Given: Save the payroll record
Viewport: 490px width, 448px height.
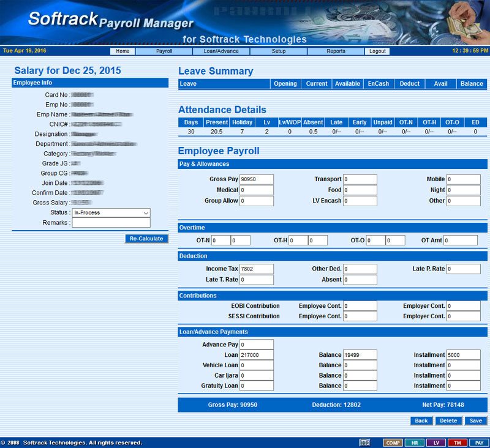Looking at the screenshot, I should click(x=476, y=421).
